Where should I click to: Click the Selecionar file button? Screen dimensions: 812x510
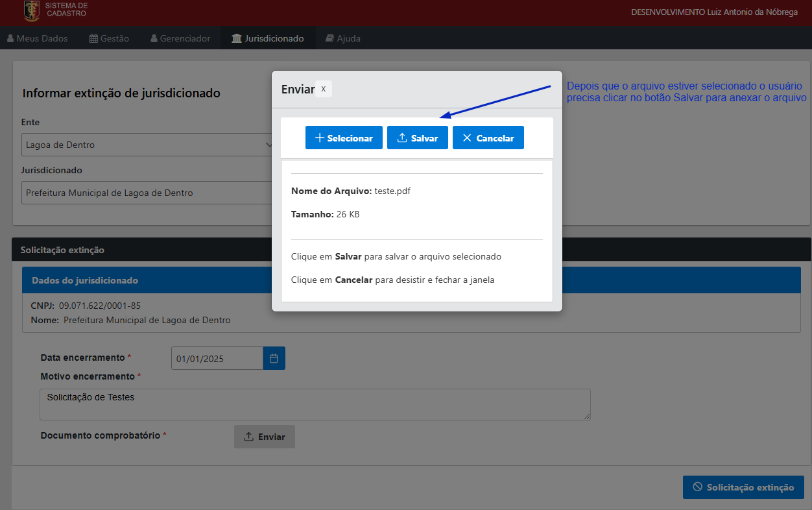click(344, 138)
